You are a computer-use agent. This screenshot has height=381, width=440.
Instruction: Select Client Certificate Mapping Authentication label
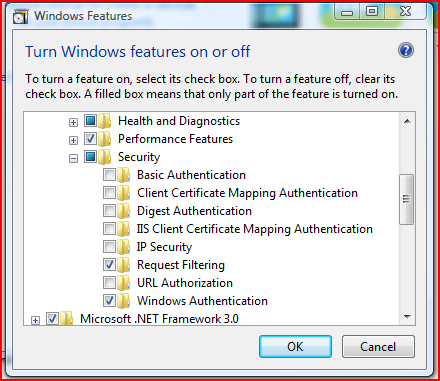coord(247,193)
